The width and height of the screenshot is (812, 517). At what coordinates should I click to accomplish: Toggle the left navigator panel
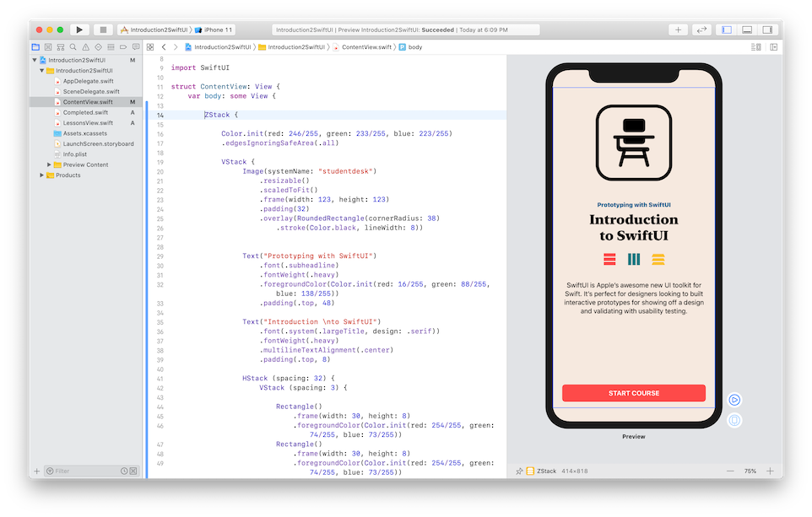tap(727, 30)
